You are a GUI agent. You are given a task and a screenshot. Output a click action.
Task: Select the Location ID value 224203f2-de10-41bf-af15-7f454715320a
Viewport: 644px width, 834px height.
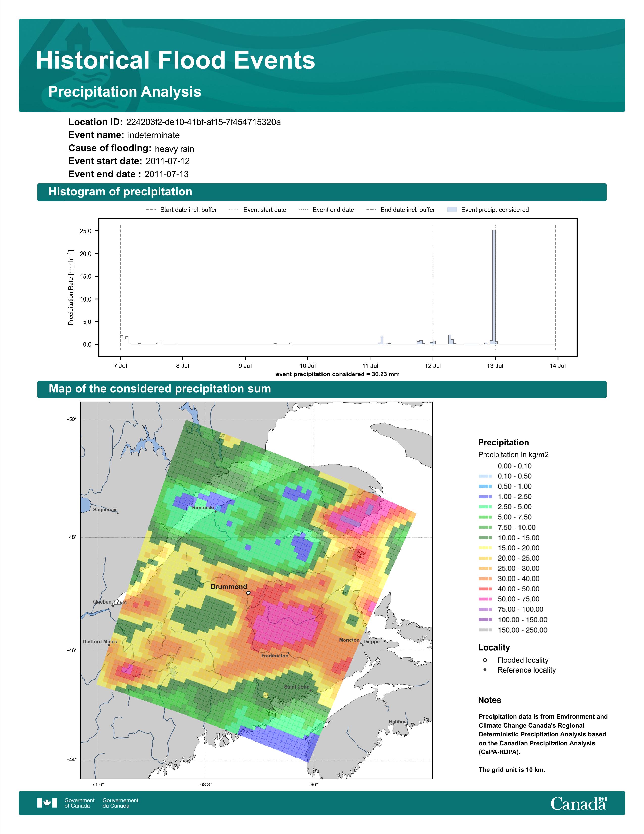click(x=203, y=122)
